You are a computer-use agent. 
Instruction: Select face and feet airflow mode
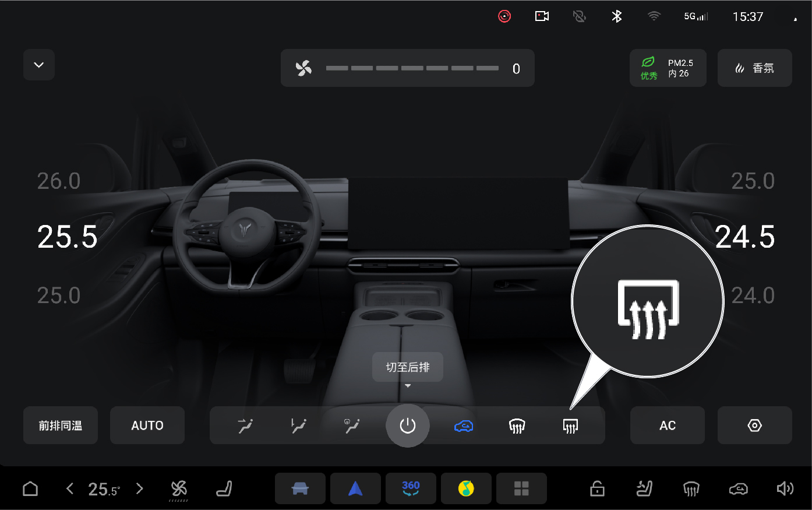click(x=299, y=426)
